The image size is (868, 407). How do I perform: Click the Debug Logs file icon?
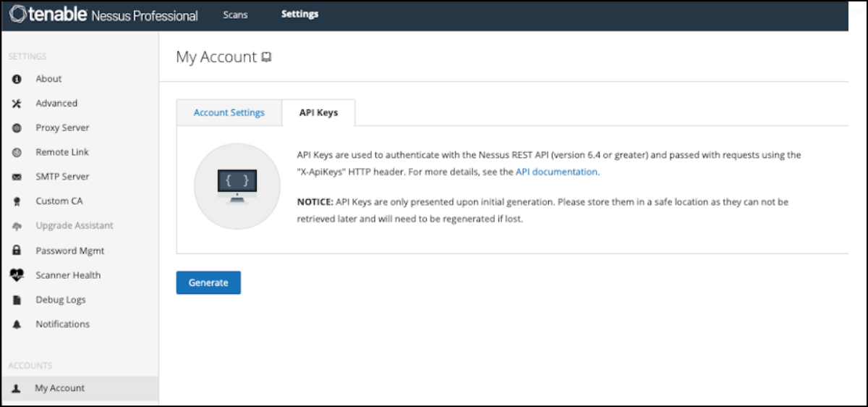(17, 300)
